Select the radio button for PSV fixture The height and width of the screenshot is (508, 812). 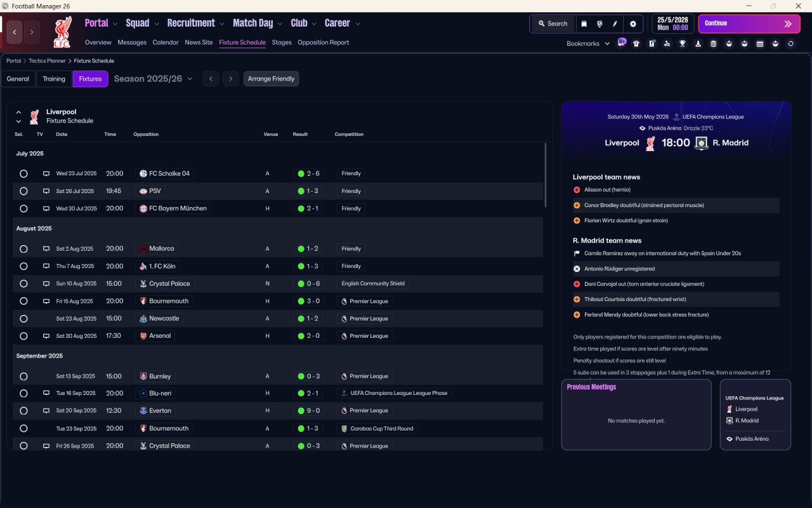(x=23, y=191)
